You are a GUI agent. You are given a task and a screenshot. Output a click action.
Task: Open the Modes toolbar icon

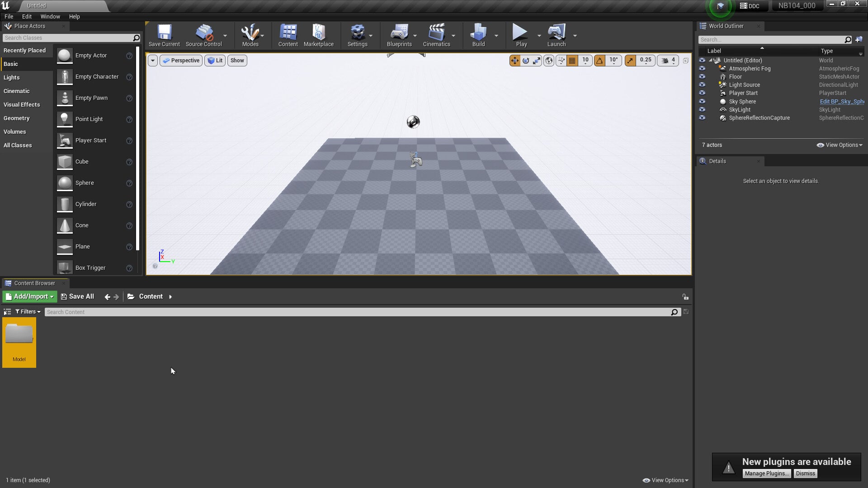pyautogui.click(x=250, y=35)
